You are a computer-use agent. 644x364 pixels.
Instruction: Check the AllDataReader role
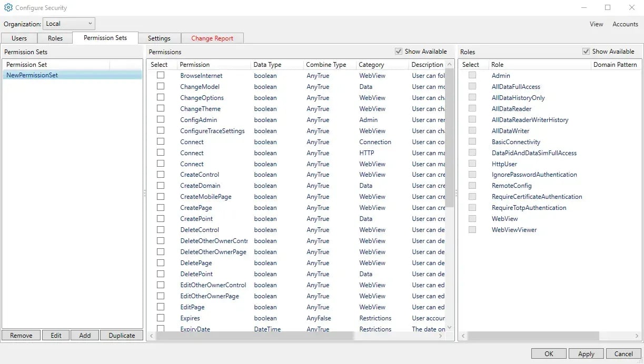pyautogui.click(x=471, y=108)
